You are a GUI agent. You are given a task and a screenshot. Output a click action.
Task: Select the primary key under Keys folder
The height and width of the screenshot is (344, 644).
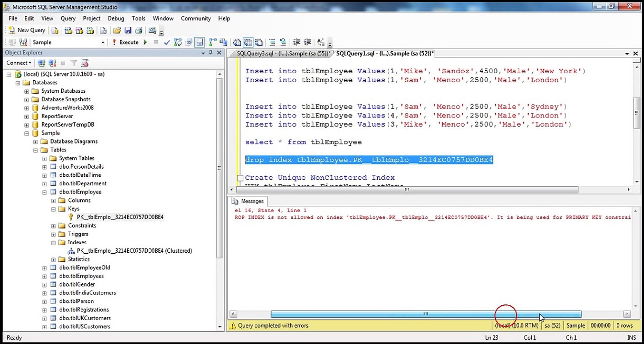[x=120, y=217]
